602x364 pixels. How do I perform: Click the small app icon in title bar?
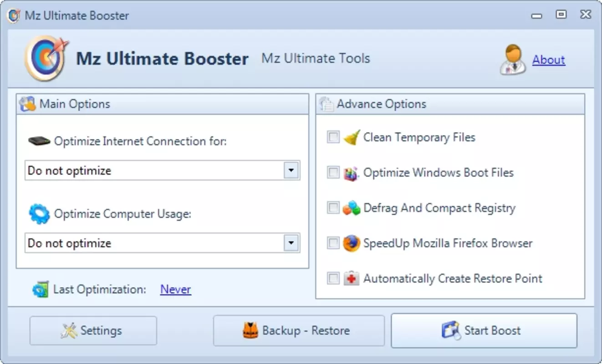[x=14, y=15]
